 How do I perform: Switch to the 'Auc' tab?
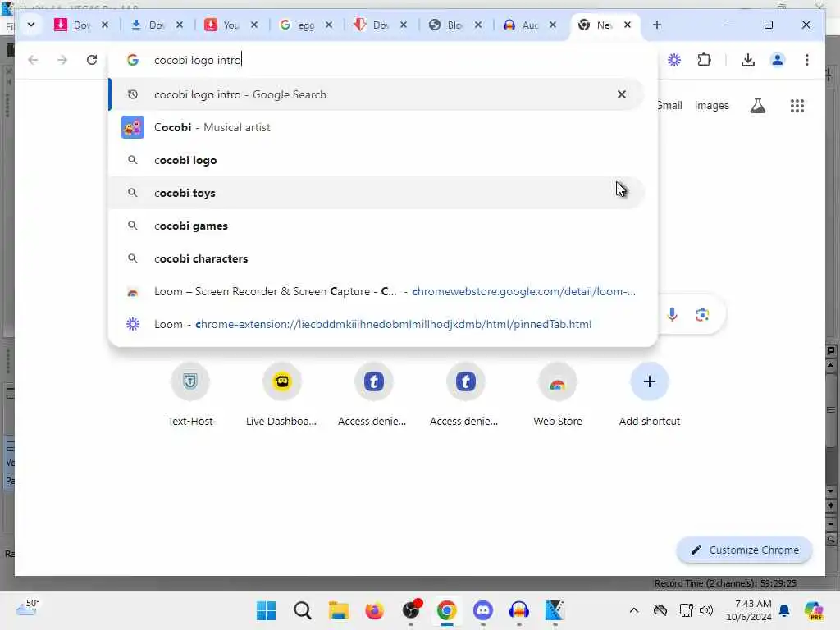(x=523, y=25)
